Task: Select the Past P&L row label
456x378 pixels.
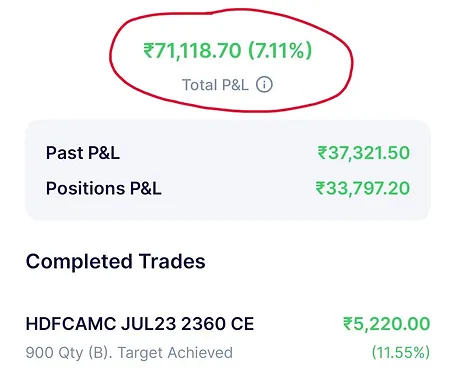Action: [x=83, y=153]
